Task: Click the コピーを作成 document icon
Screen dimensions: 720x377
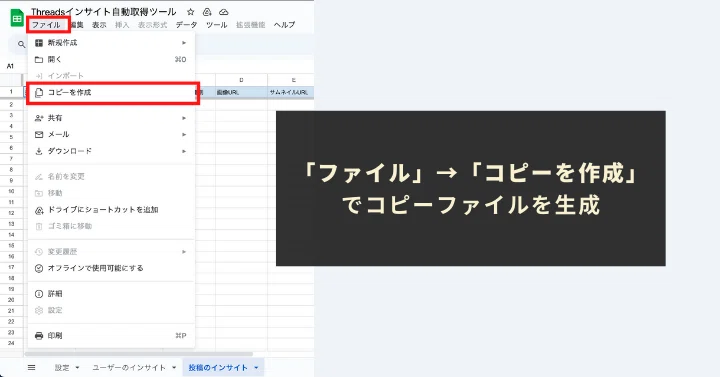Action: (x=39, y=92)
